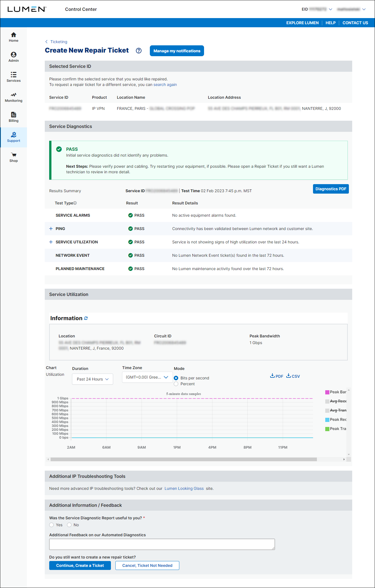Click Manage my notifications button
Image resolution: width=375 pixels, height=588 pixels.
pyautogui.click(x=177, y=51)
